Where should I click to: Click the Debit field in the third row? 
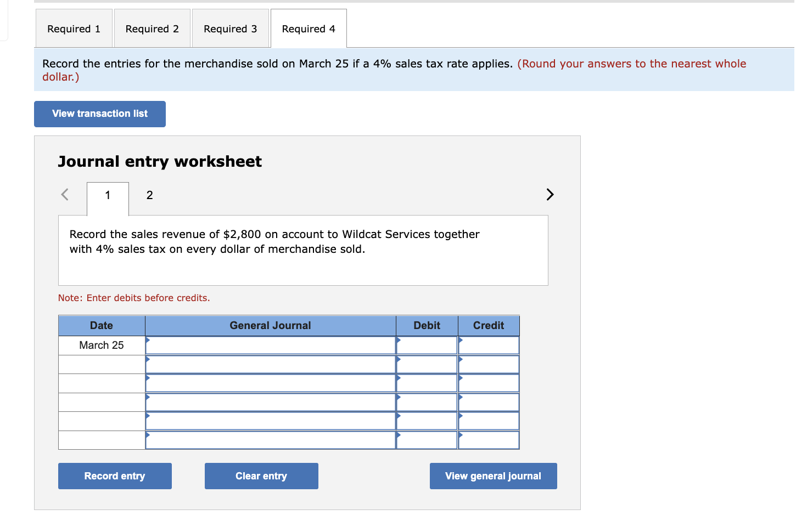point(427,383)
